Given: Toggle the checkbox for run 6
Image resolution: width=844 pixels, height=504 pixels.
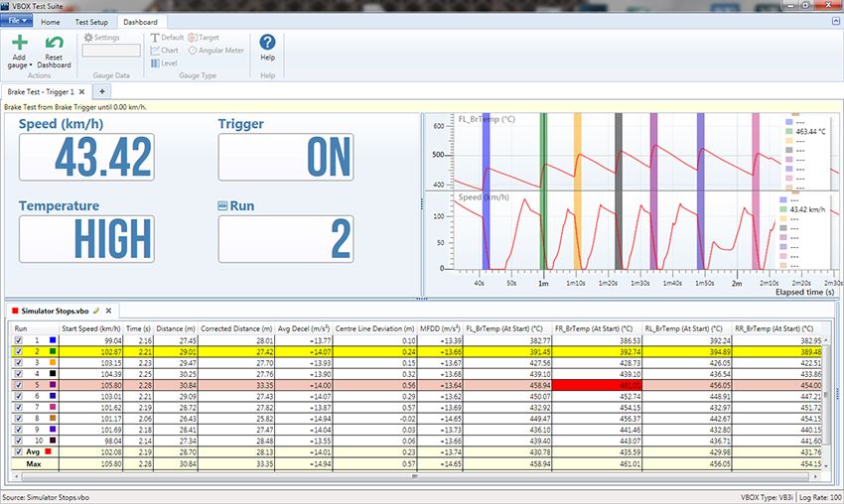Looking at the screenshot, I should pos(19,396).
